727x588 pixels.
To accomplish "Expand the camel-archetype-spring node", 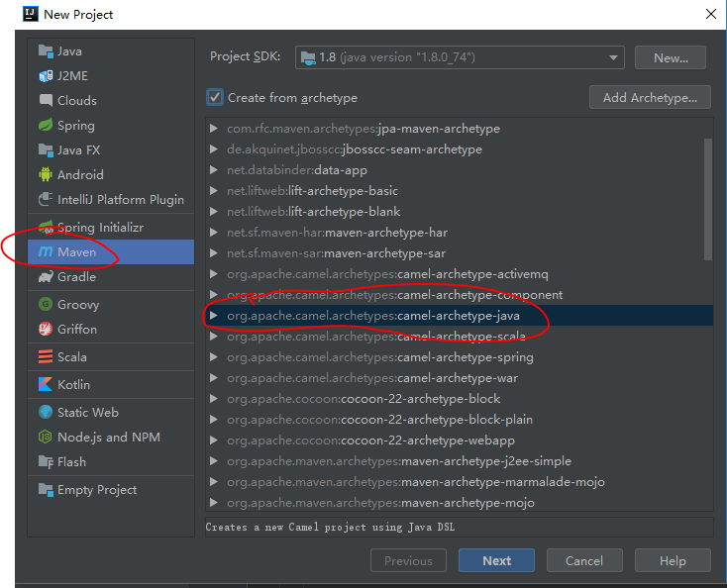I will (x=213, y=357).
